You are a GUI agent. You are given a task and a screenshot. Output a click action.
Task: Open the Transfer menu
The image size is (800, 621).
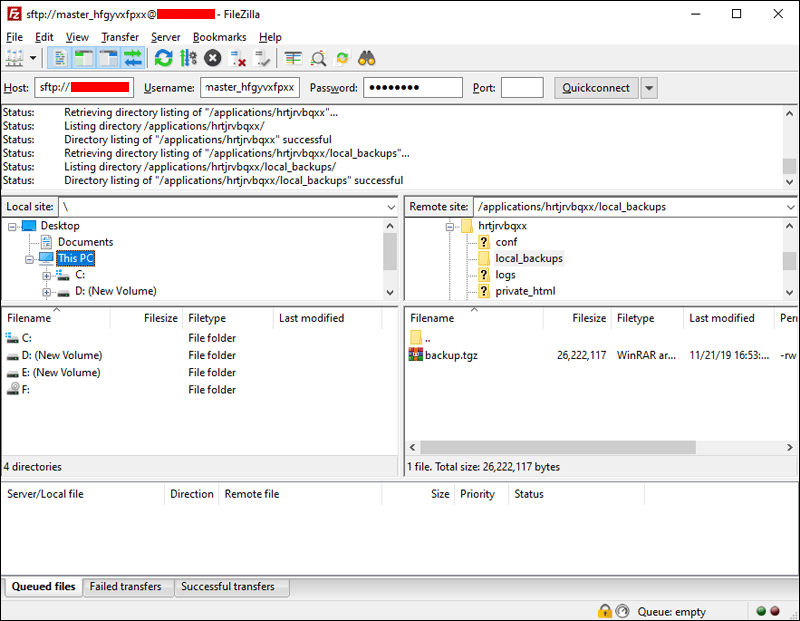(x=120, y=37)
